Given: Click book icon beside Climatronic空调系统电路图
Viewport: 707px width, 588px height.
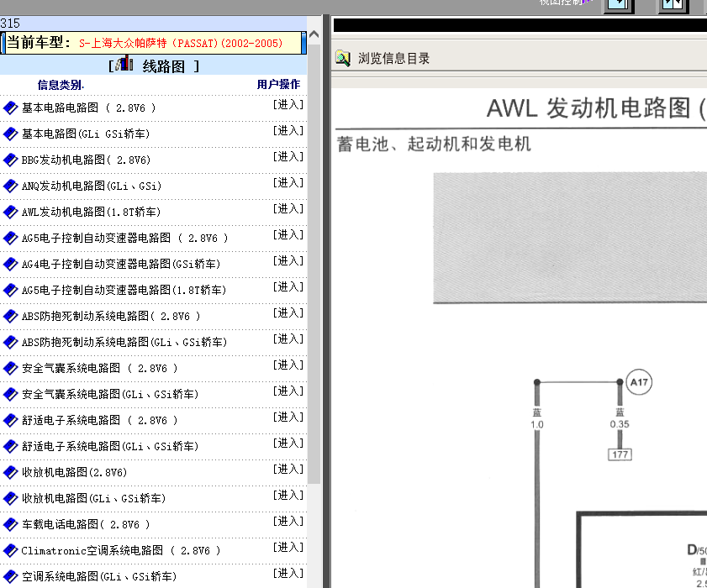Looking at the screenshot, I should (10, 550).
